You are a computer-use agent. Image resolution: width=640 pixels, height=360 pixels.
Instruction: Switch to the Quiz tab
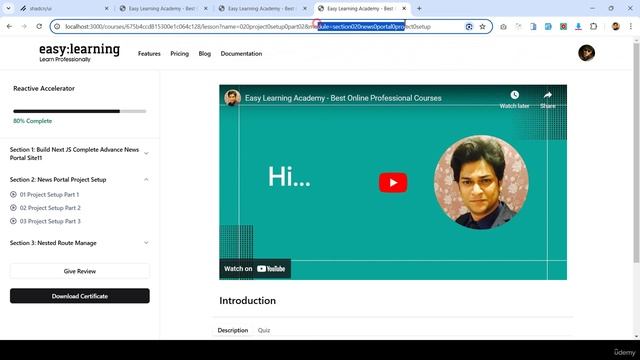264,330
